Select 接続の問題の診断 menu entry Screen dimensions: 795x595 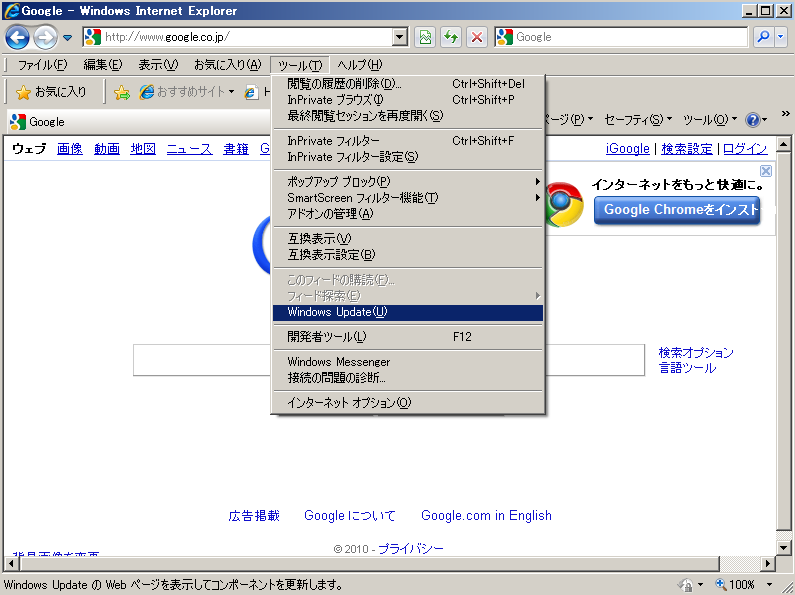[408, 378]
